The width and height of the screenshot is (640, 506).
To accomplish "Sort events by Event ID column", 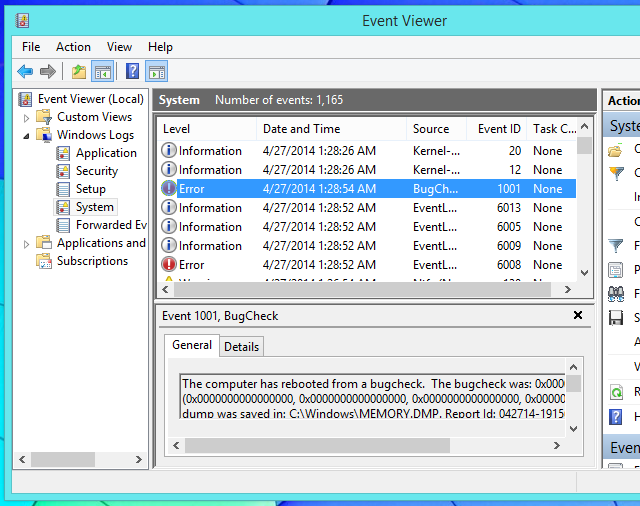I will (x=496, y=129).
